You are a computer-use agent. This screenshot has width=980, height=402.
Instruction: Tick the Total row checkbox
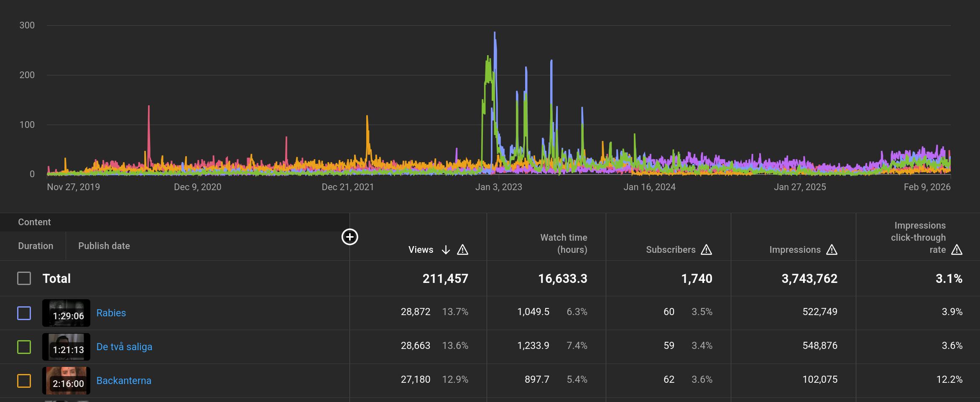(24, 278)
